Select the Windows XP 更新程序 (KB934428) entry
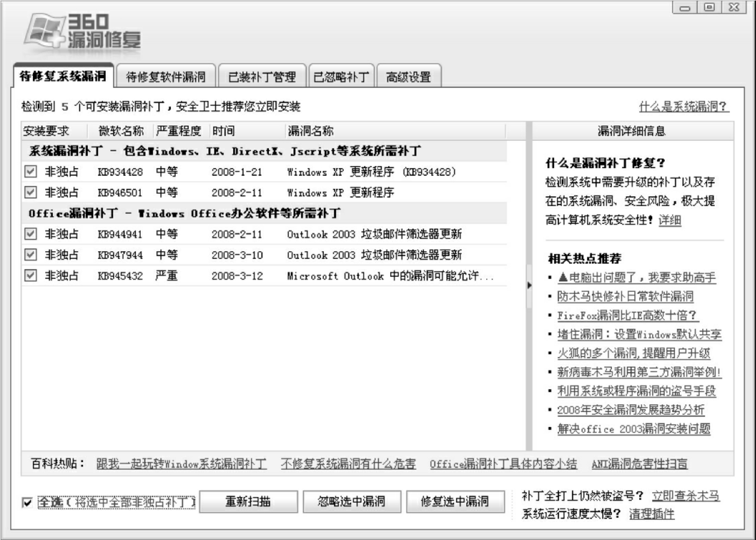The image size is (756, 540). 371,172
